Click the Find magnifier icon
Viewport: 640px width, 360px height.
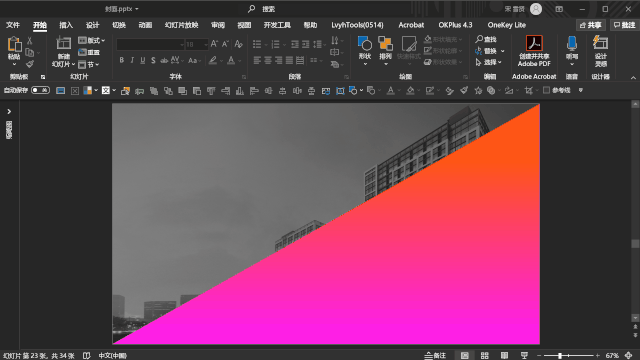click(x=479, y=39)
